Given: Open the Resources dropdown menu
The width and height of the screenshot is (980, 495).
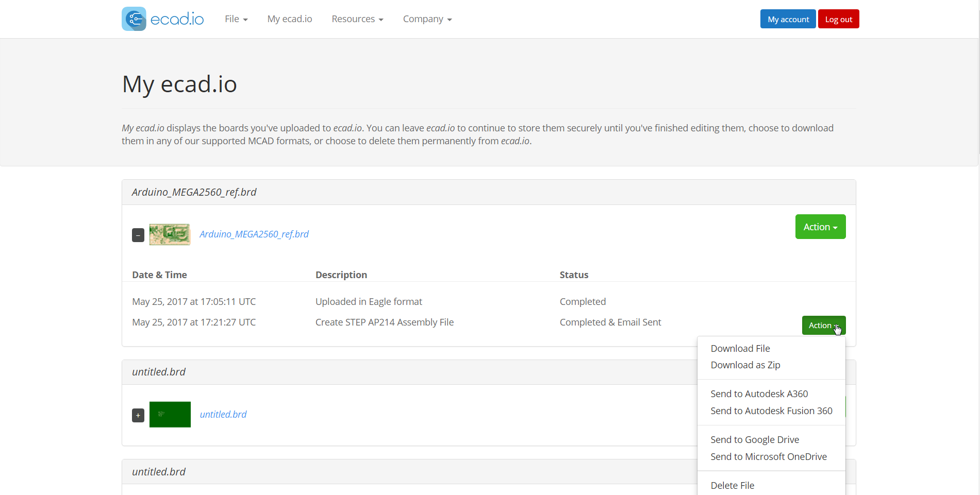Looking at the screenshot, I should point(357,19).
